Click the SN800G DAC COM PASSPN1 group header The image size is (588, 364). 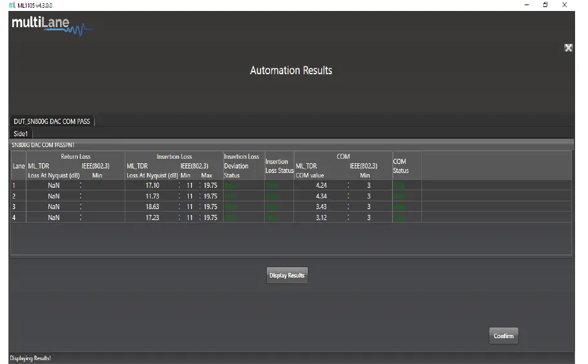(x=43, y=145)
